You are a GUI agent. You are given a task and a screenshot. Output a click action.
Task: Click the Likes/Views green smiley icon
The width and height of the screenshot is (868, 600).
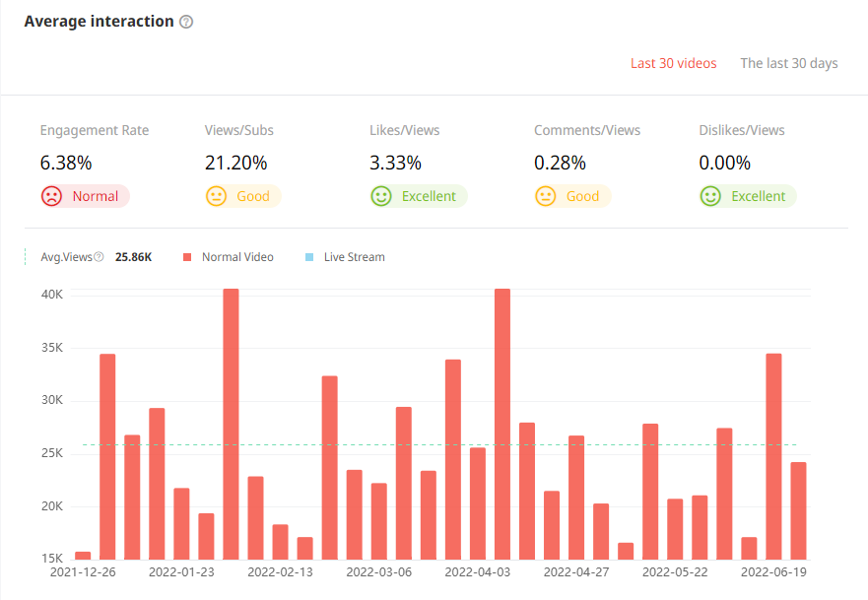[x=380, y=196]
